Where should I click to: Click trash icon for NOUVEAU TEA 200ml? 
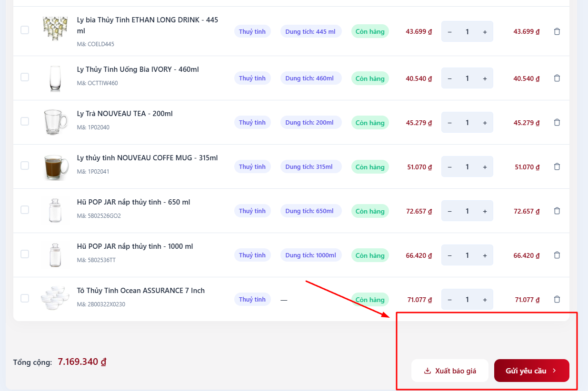(x=557, y=122)
